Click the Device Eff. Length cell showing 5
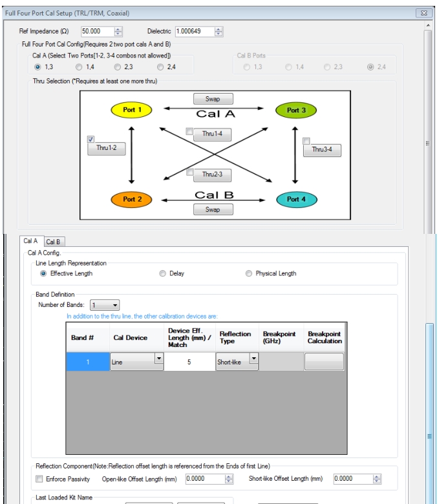Screen dimensions: 439x504 click(x=189, y=362)
